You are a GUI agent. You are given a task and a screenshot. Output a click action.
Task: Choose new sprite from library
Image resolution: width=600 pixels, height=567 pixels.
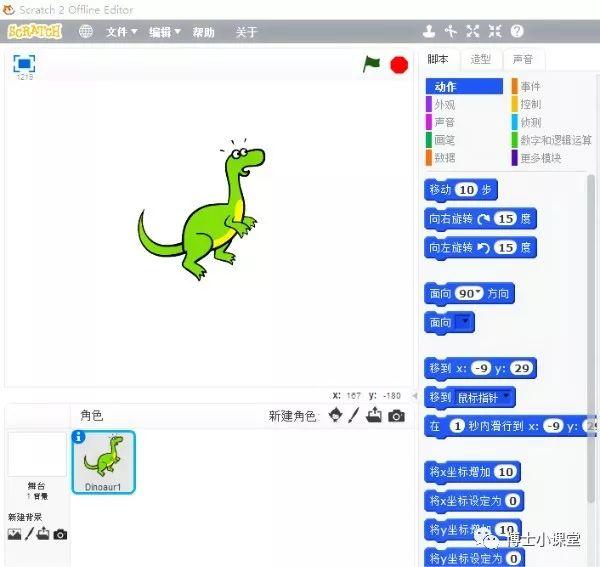pos(335,415)
